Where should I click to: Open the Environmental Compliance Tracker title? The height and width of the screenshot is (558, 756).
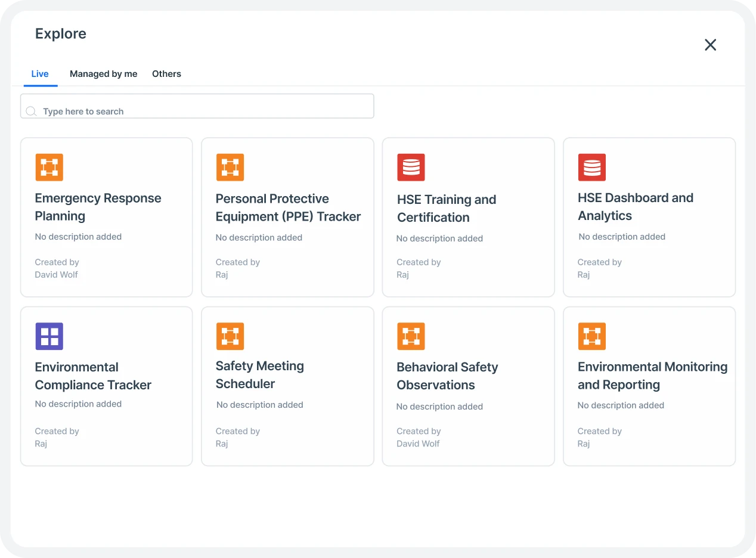click(93, 376)
